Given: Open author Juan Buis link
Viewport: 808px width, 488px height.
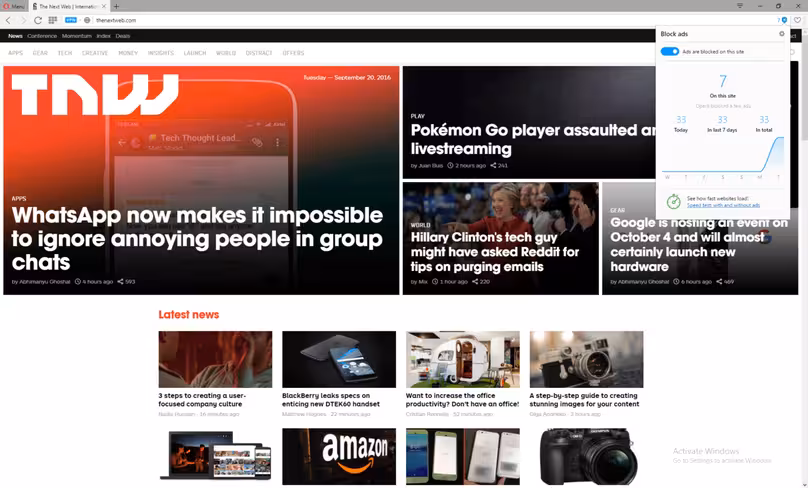Looking at the screenshot, I should point(430,165).
